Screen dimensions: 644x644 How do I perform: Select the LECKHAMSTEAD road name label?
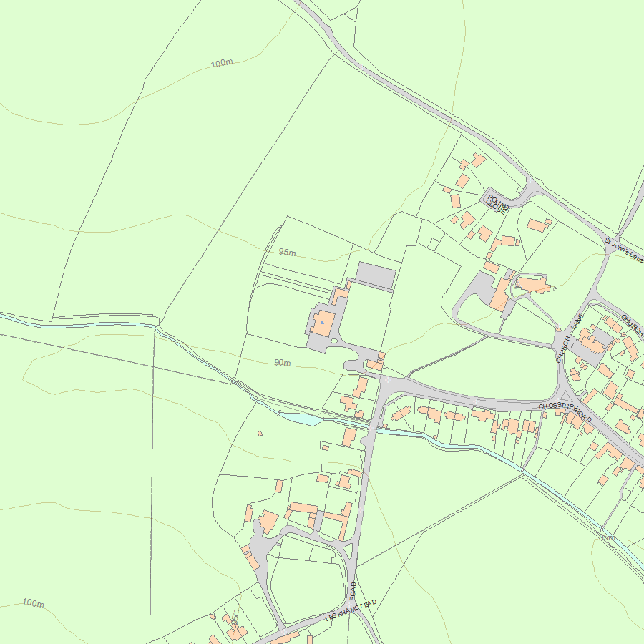(x=351, y=610)
